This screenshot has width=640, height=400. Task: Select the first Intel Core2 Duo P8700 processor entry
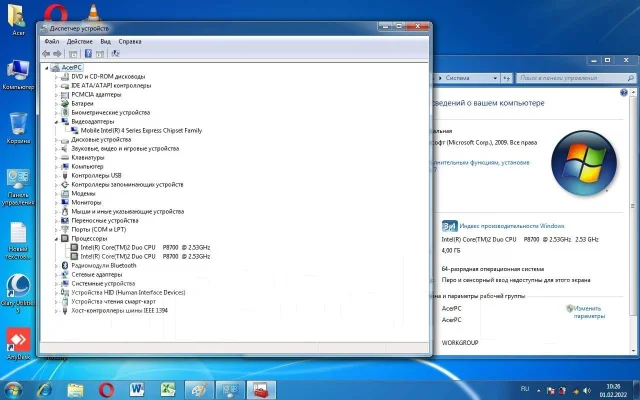tap(145, 247)
